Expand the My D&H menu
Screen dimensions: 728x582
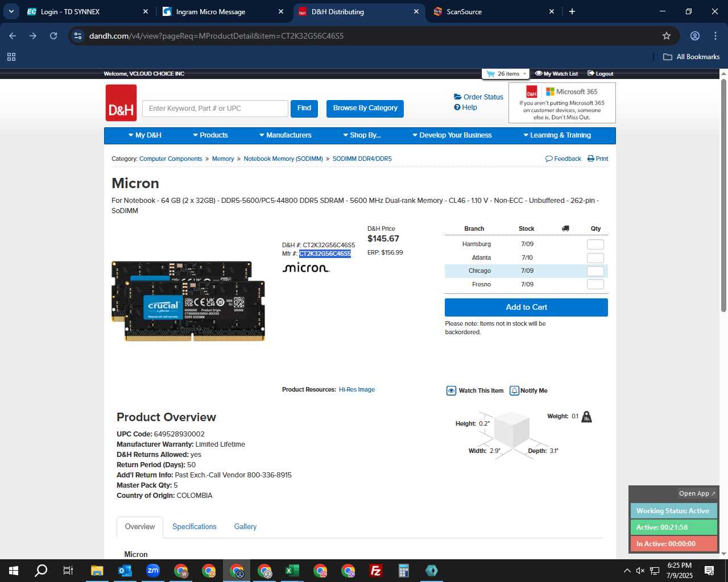point(145,135)
